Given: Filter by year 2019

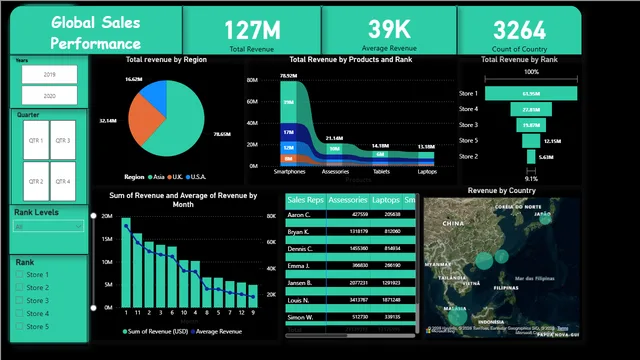Looking at the screenshot, I should (49, 75).
